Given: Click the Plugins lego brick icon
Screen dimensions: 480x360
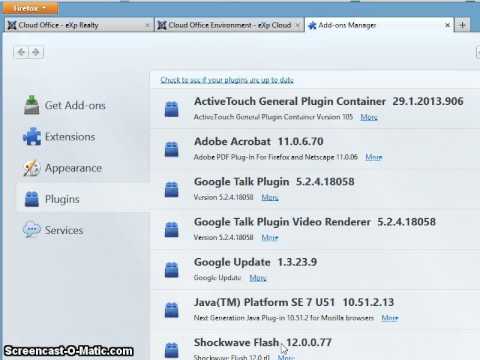Looking at the screenshot, I should click(32, 199).
